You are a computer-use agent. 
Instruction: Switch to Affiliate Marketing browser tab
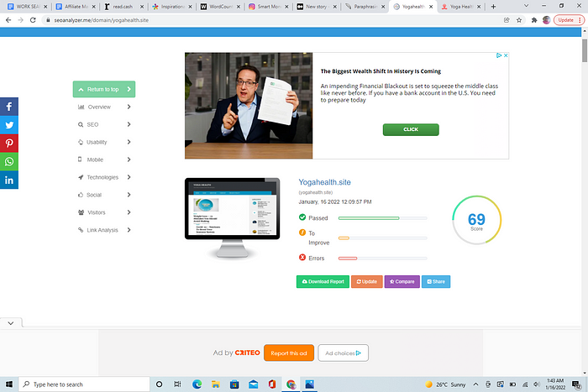click(x=76, y=7)
